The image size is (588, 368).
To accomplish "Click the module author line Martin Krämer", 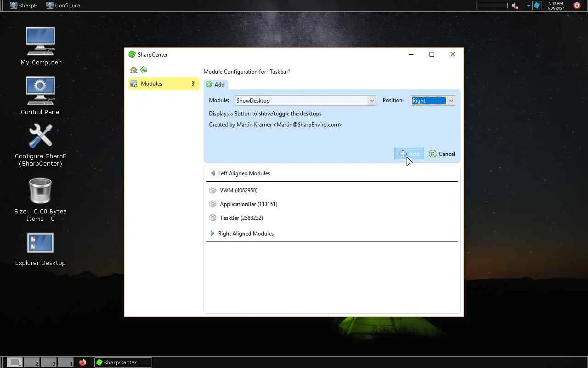I will [276, 125].
